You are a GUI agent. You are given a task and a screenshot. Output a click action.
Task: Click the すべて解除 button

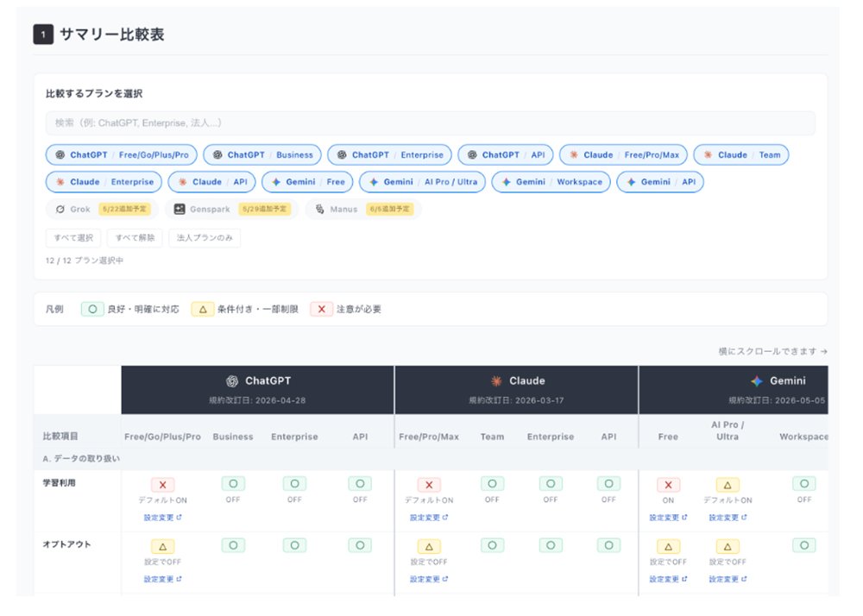point(135,238)
